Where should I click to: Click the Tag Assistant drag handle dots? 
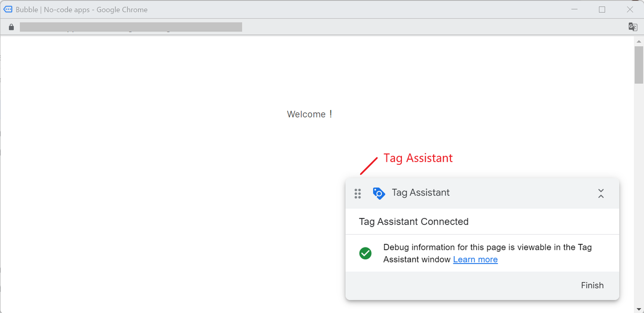pos(358,193)
